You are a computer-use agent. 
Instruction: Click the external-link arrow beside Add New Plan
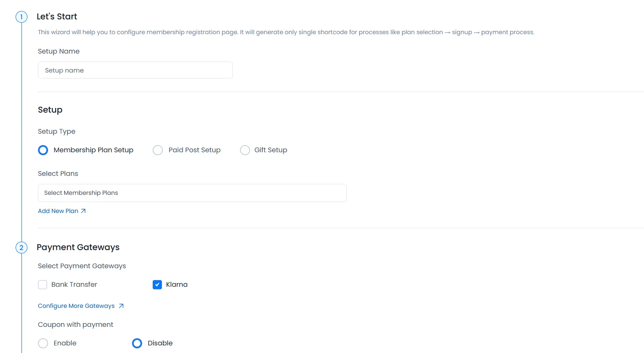tap(83, 210)
